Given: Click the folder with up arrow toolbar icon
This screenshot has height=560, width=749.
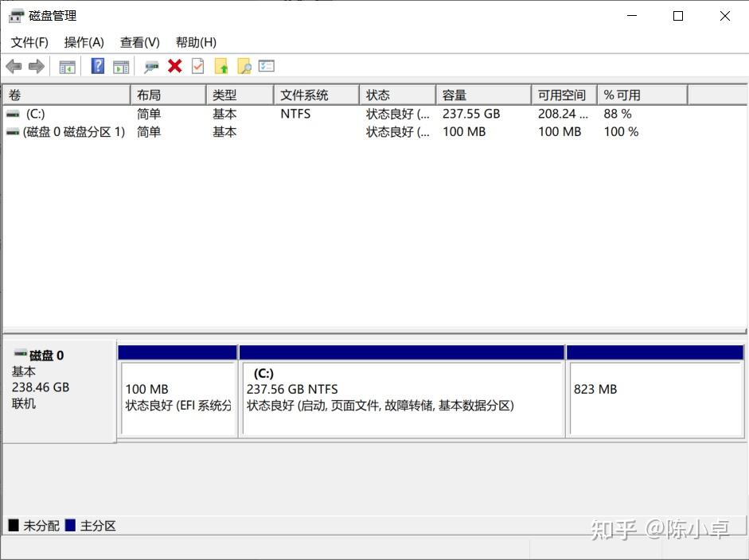Looking at the screenshot, I should coord(220,66).
